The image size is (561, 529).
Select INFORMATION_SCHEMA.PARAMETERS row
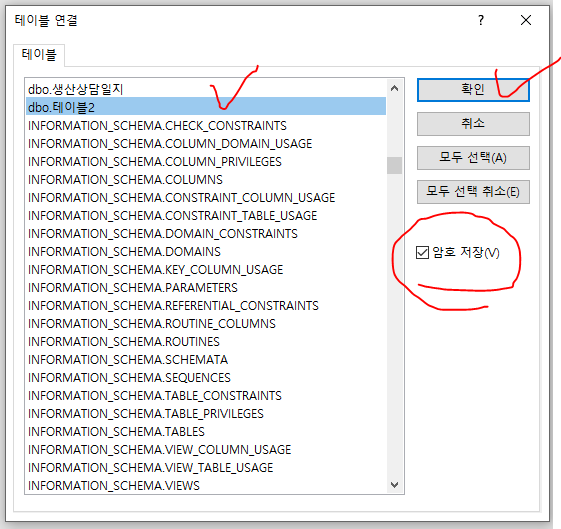coord(206,288)
